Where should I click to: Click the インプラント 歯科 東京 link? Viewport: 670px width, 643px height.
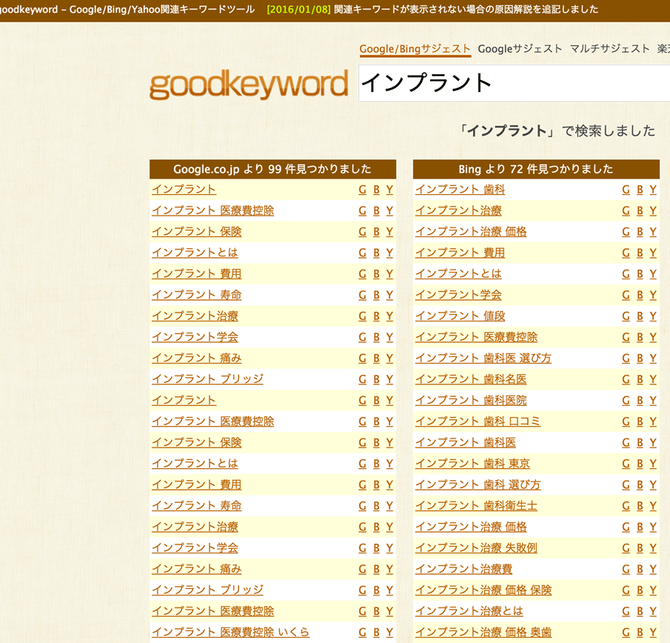(x=472, y=464)
